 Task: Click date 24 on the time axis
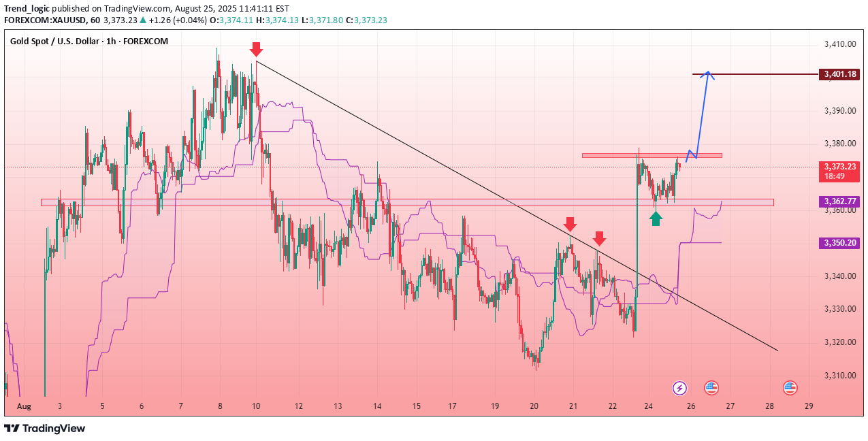click(x=648, y=406)
